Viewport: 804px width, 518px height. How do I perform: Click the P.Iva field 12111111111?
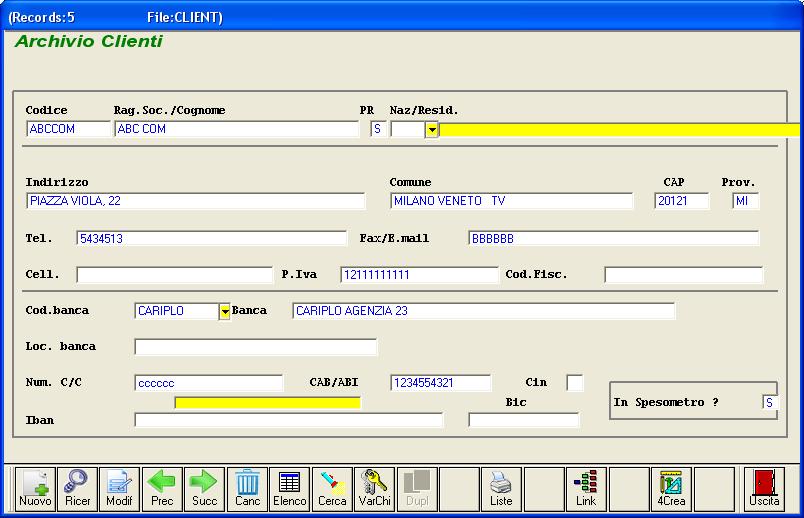pos(419,274)
